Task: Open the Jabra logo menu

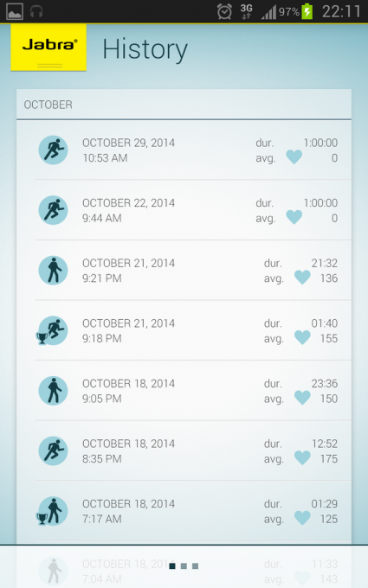Action: tap(48, 48)
